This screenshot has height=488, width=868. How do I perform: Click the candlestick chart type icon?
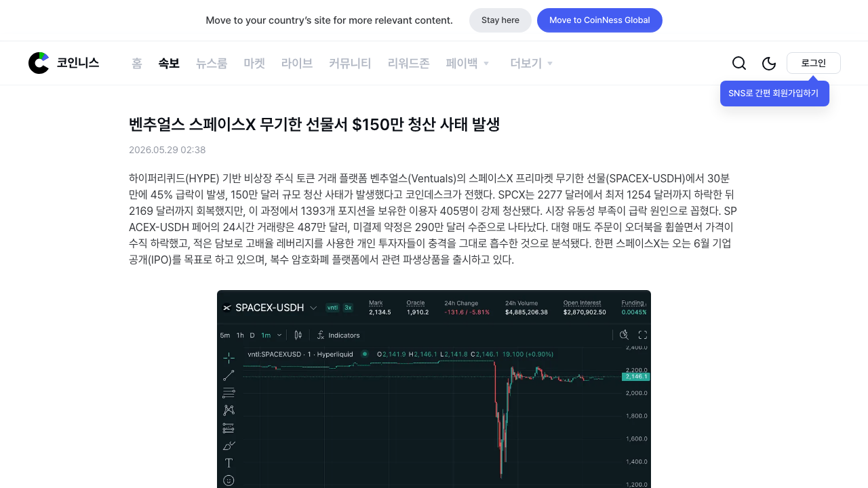(298, 335)
